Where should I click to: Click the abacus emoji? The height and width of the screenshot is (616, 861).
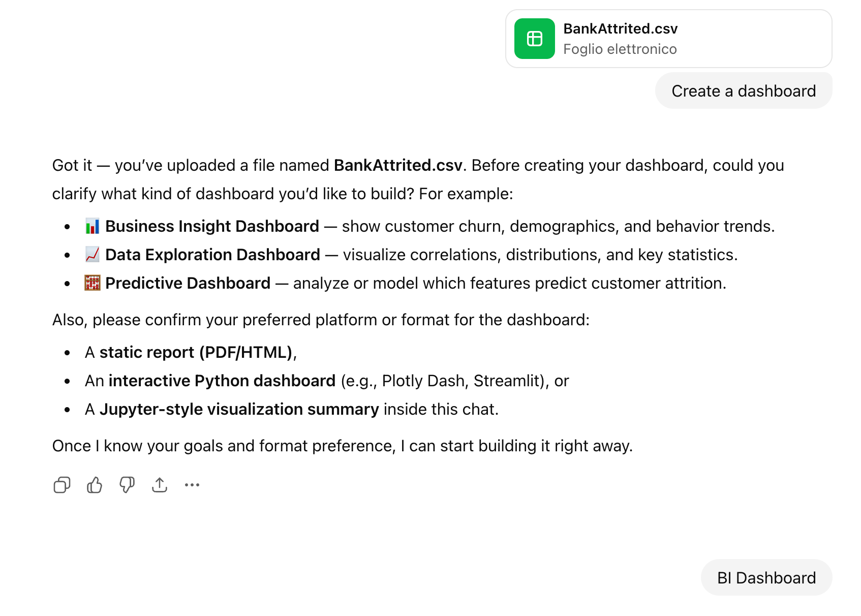click(x=93, y=283)
